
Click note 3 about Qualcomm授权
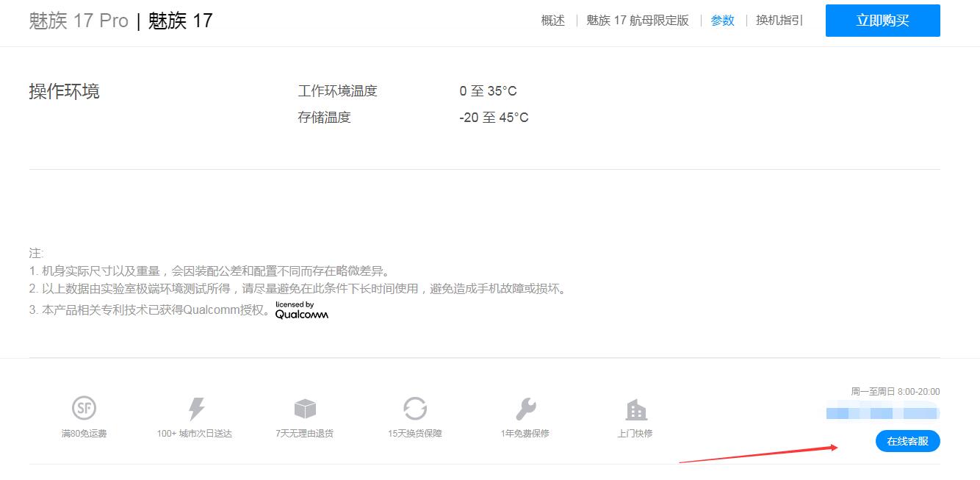click(150, 310)
